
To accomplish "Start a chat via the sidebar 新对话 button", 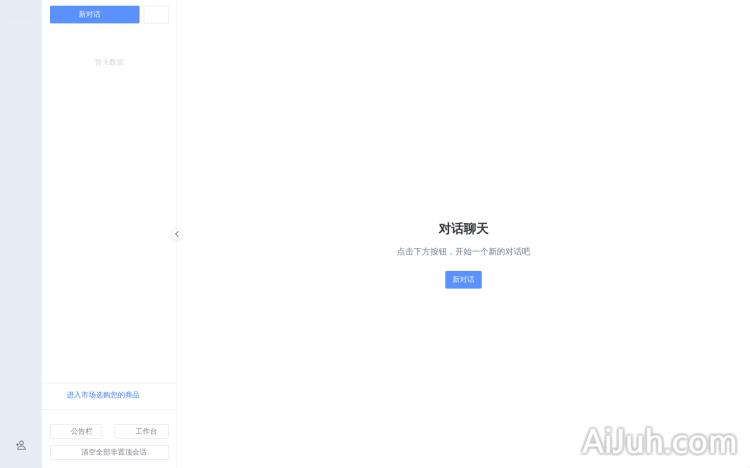I will click(x=94, y=14).
